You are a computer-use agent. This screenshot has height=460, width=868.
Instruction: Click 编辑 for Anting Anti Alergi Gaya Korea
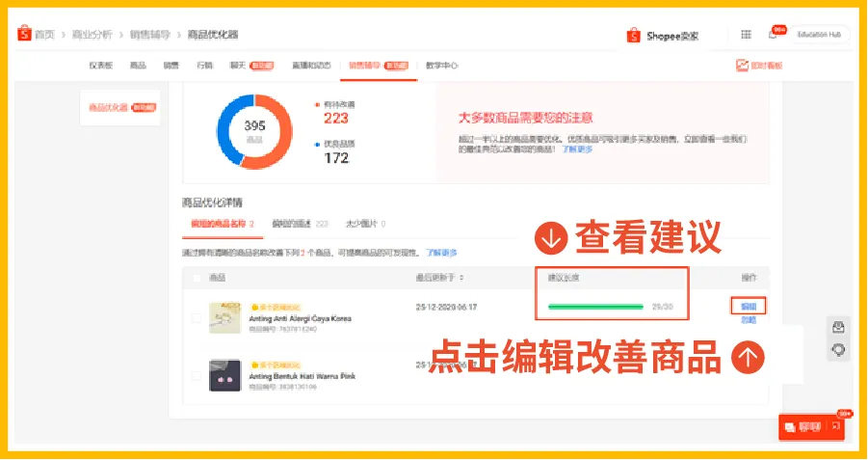[749, 307]
